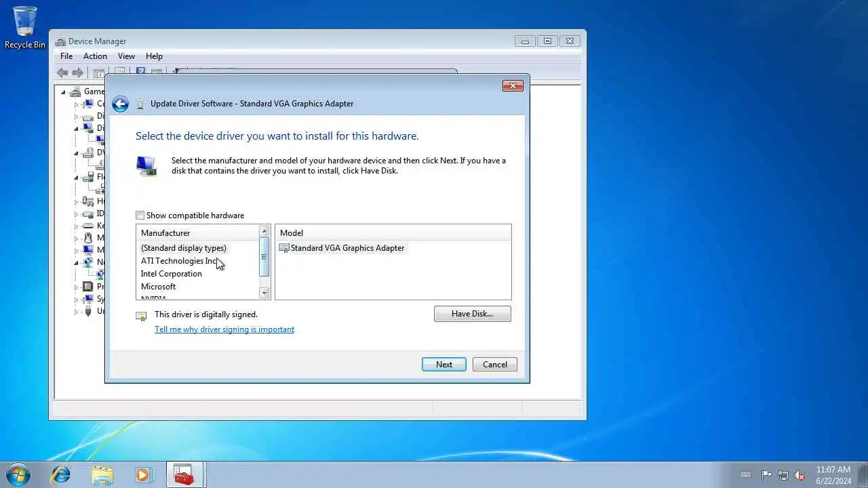The height and width of the screenshot is (488, 868).
Task: Click the muted volume tray icon
Action: 800,475
